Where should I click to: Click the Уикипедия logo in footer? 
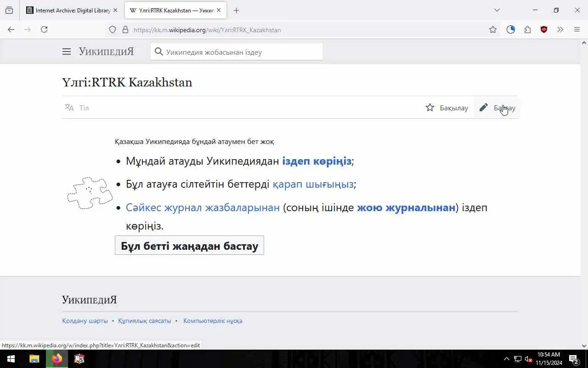click(90, 300)
